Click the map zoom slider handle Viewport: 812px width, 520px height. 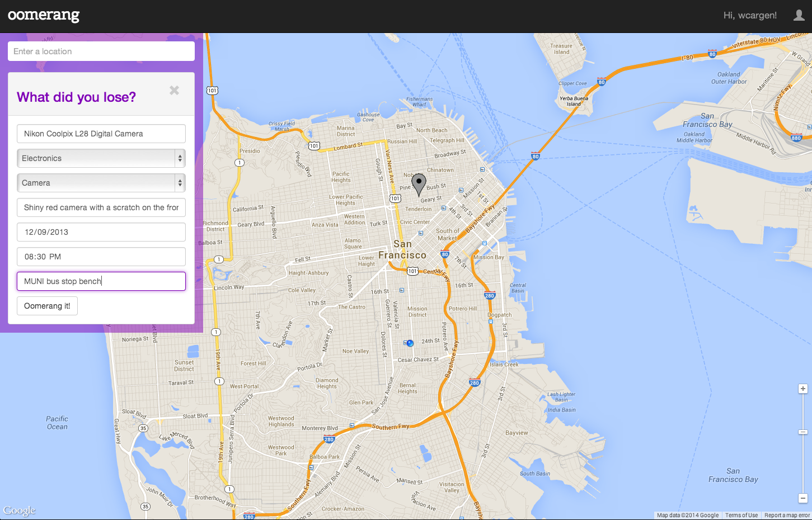(x=803, y=432)
